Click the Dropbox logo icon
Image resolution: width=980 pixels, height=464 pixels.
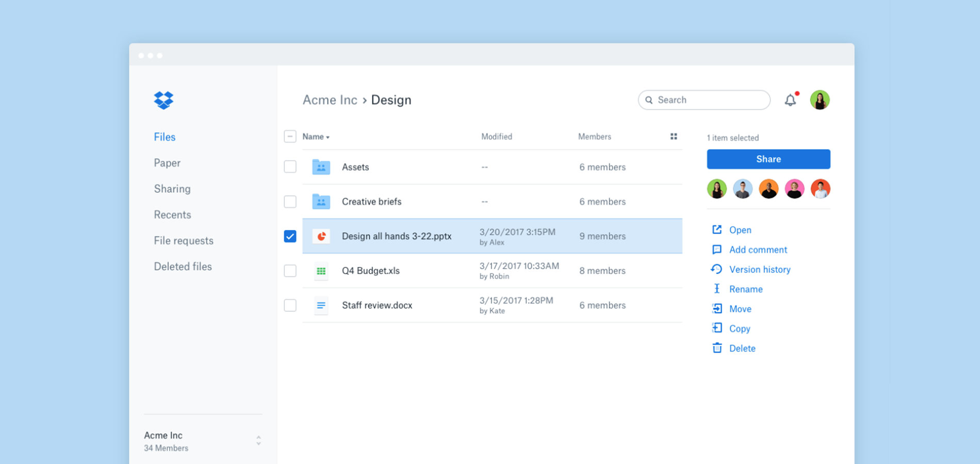coord(164,100)
